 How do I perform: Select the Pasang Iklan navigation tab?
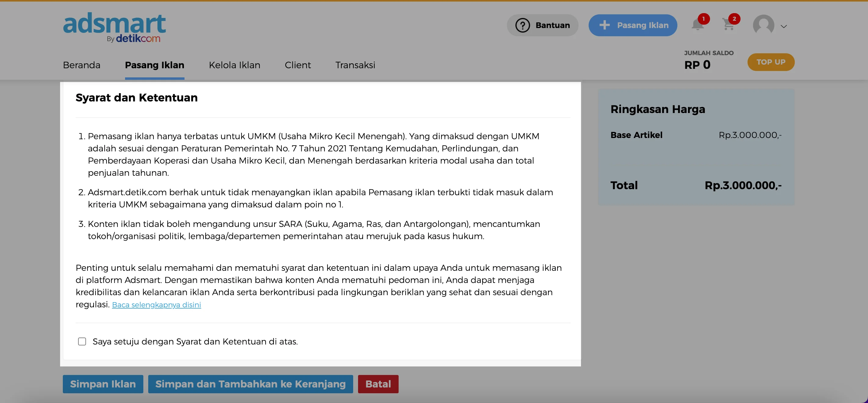154,65
